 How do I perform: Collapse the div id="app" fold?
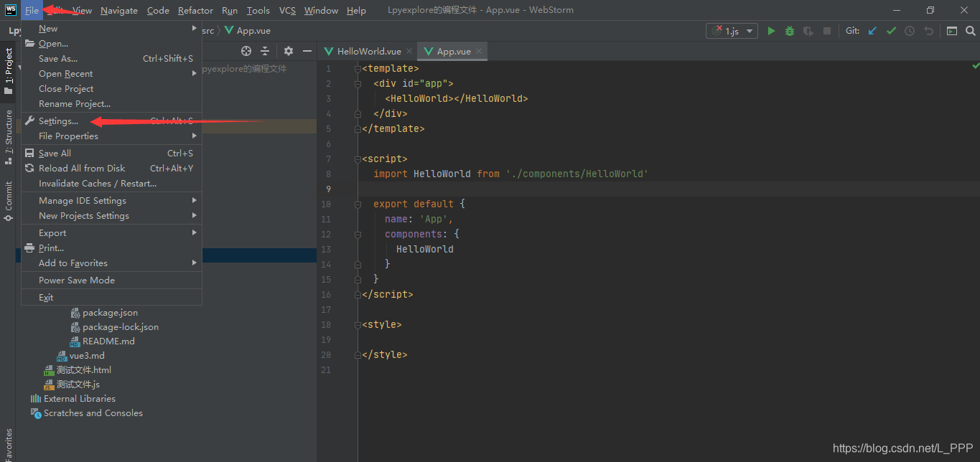358,84
